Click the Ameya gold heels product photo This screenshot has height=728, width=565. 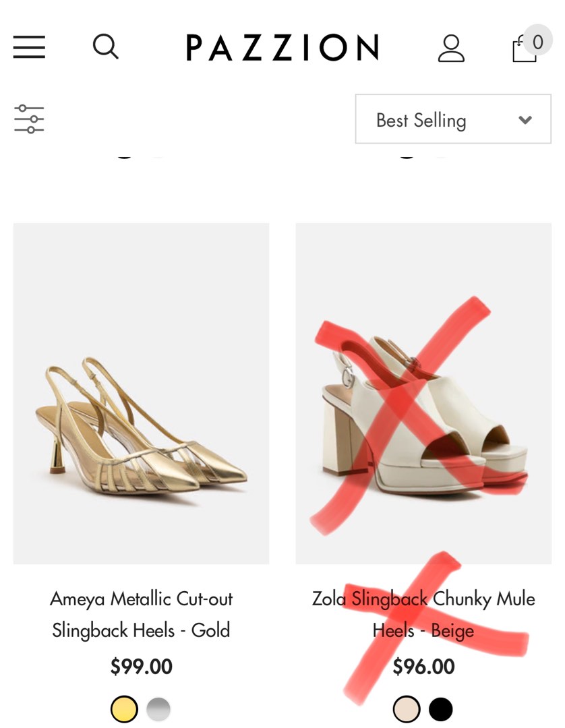click(142, 394)
